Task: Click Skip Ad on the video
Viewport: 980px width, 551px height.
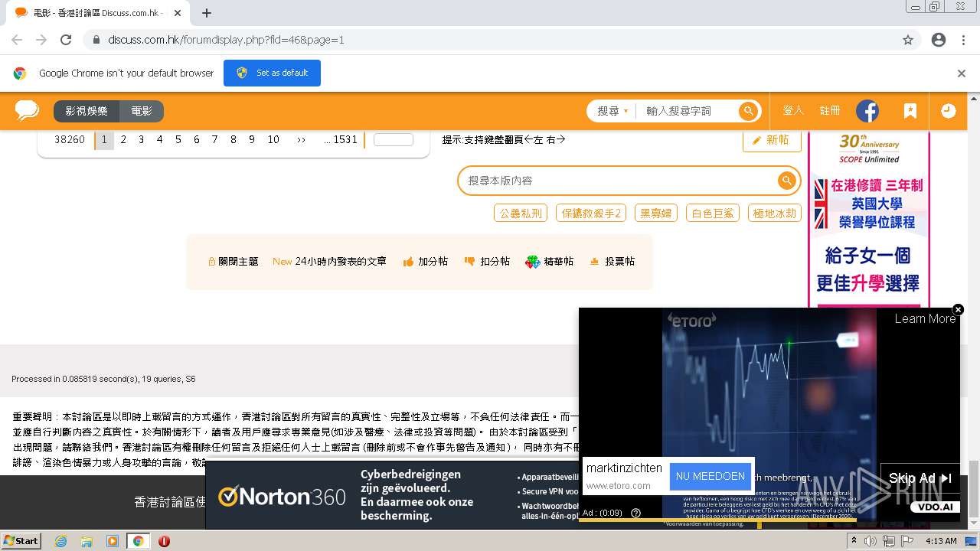Action: point(920,478)
